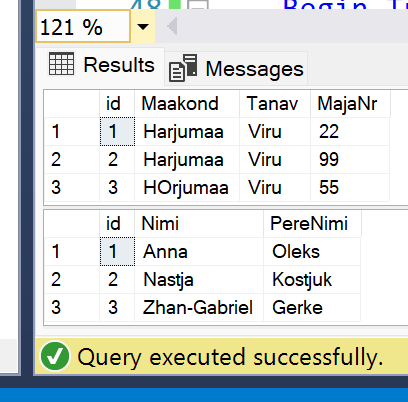Select the Zhan-Gabriel cell

[199, 307]
